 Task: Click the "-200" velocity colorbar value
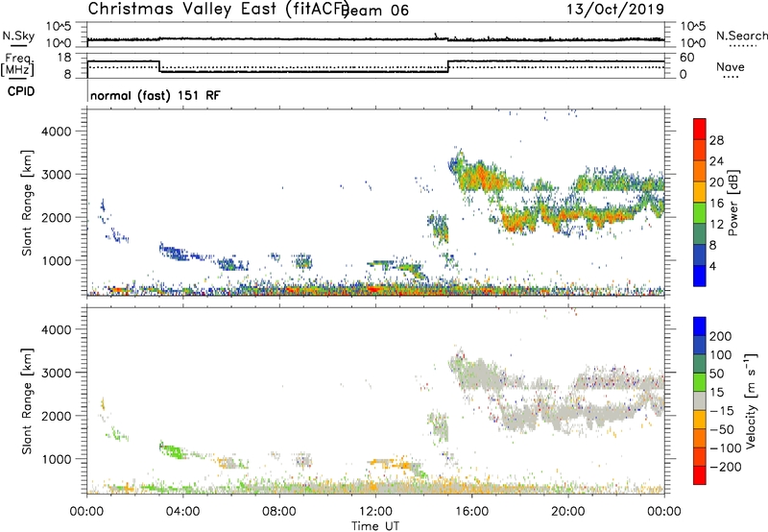726,467
